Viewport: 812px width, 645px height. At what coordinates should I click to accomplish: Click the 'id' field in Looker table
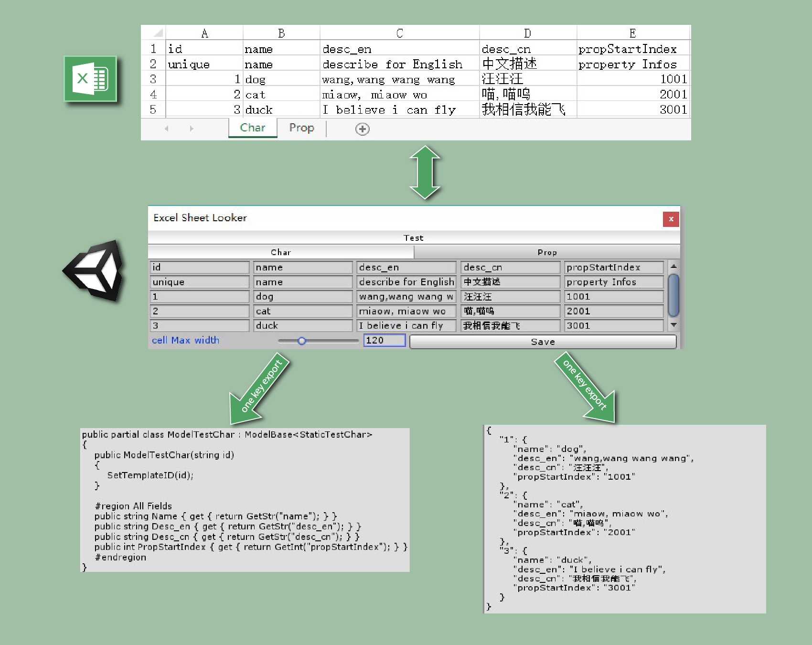[200, 267]
